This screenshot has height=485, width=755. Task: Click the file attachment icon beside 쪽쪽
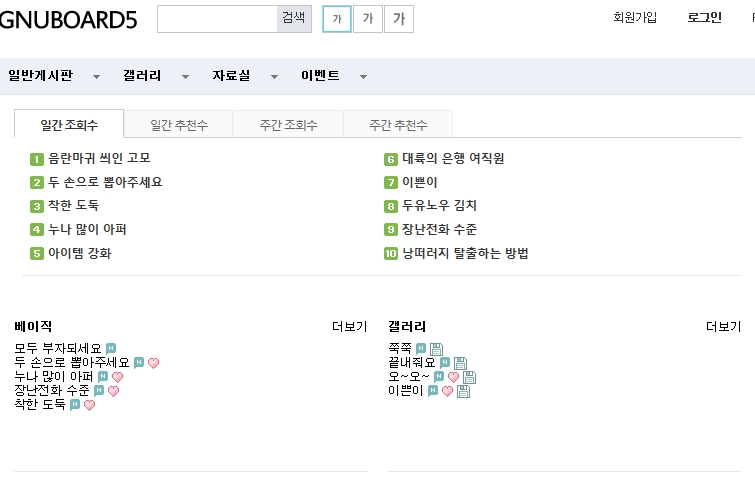[436, 349]
